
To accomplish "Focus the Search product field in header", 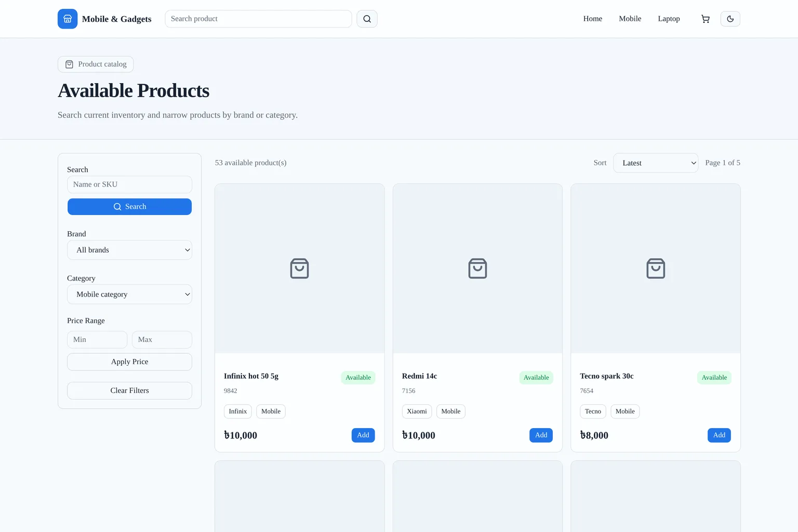I will (x=258, y=19).
